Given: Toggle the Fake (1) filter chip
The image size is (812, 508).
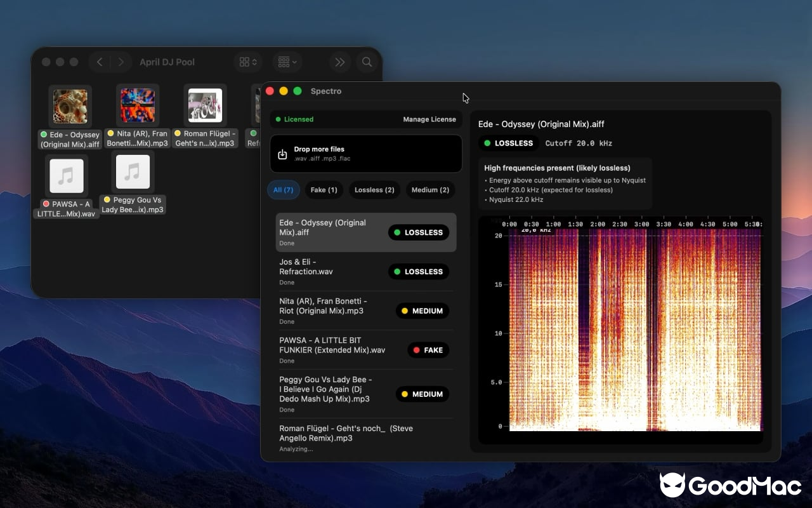Looking at the screenshot, I should click(324, 190).
